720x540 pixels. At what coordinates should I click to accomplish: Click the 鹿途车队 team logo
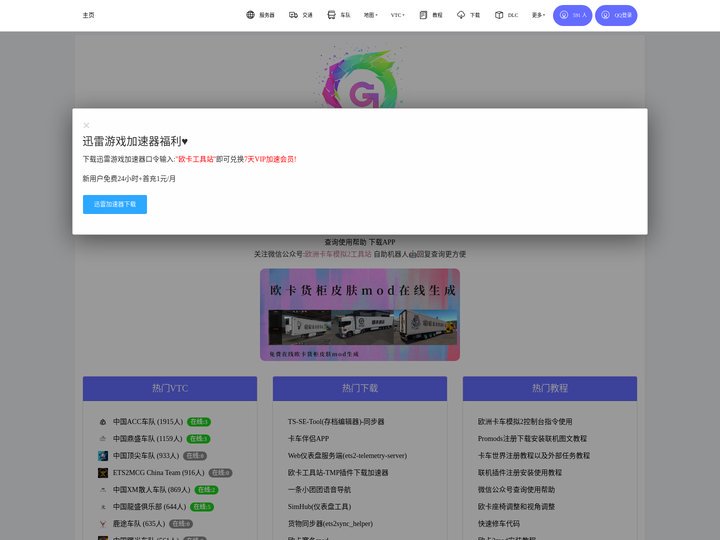click(103, 523)
